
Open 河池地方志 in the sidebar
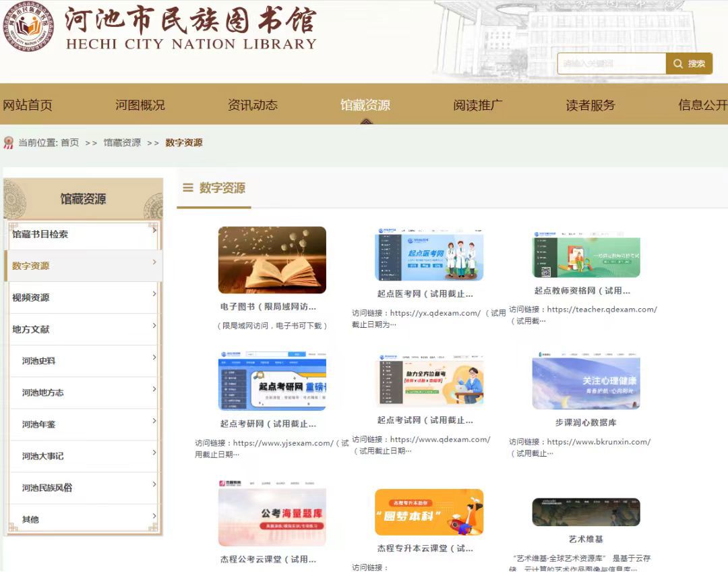click(x=42, y=393)
